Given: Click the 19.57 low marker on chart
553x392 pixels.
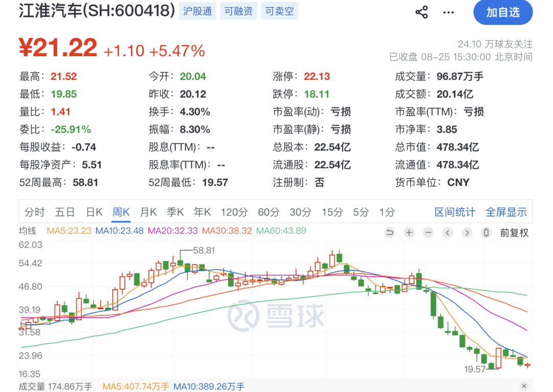Looking at the screenshot, I should click(x=475, y=369).
